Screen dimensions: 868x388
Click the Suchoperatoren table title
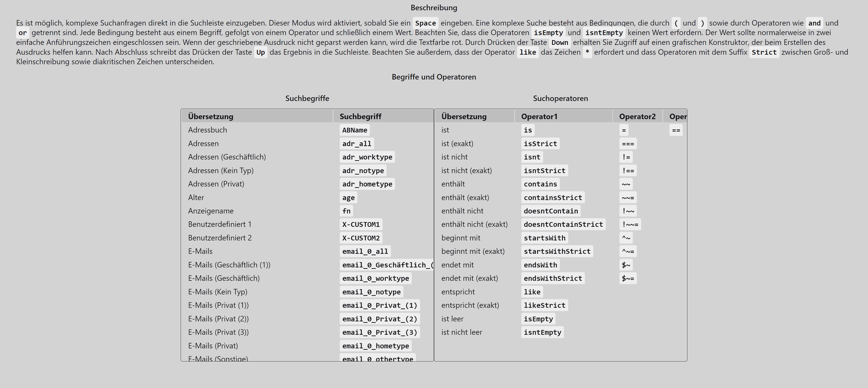tap(560, 98)
